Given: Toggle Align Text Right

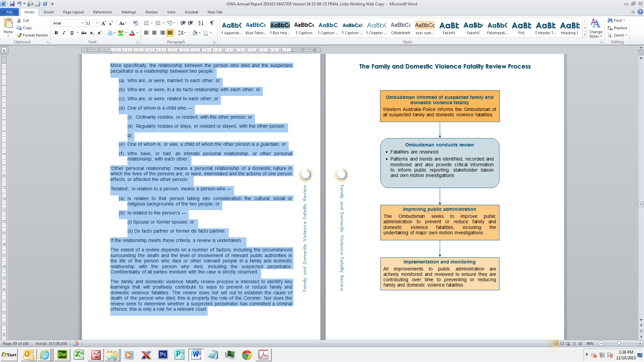Looking at the screenshot, I should [162, 33].
